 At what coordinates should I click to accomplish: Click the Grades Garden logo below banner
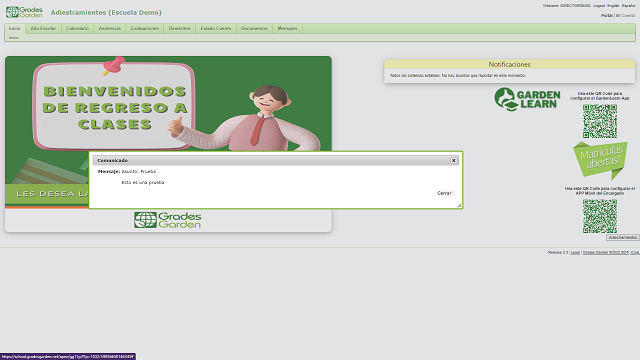click(168, 220)
